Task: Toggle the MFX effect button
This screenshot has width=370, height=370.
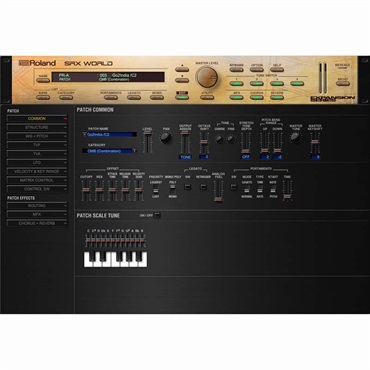Action: pyautogui.click(x=236, y=97)
